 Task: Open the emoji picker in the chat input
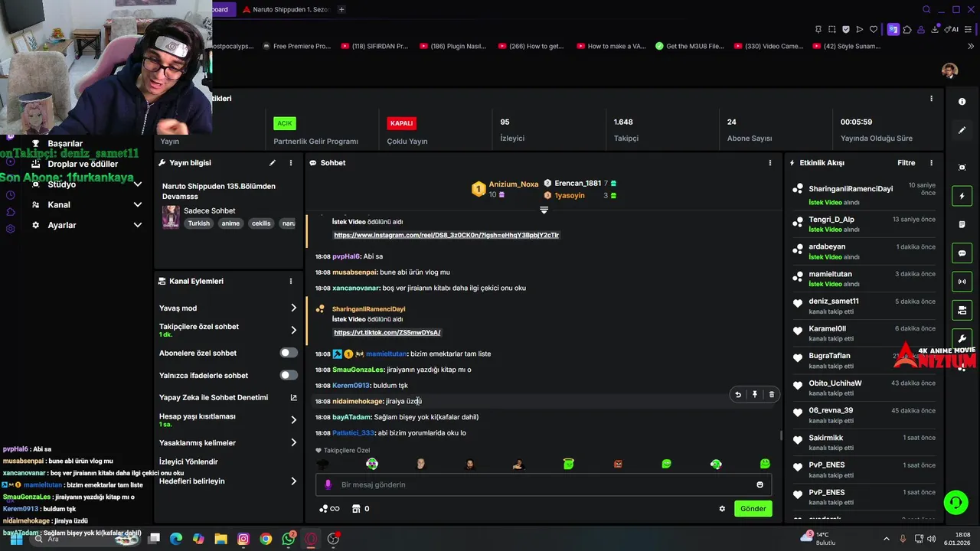759,484
